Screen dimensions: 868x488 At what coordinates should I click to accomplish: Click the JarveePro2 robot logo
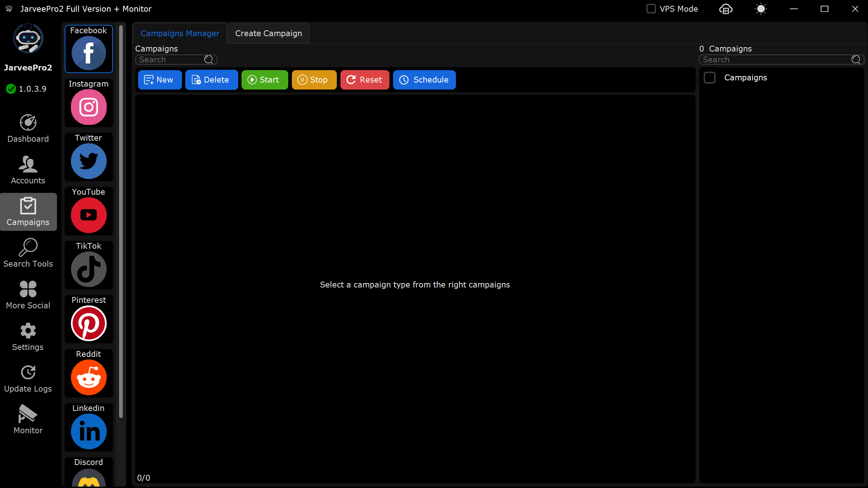[x=28, y=38]
